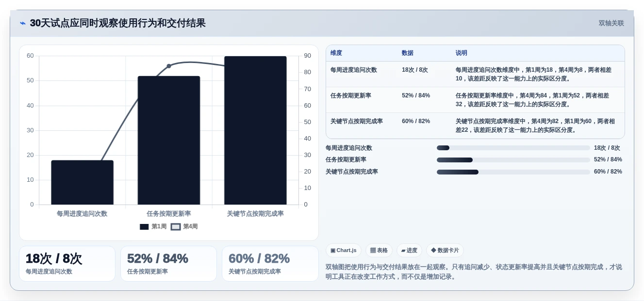The image size is (644, 301).
Task: Click the summary paragraph starting 双轴图把使用行为
Action: coord(474,271)
